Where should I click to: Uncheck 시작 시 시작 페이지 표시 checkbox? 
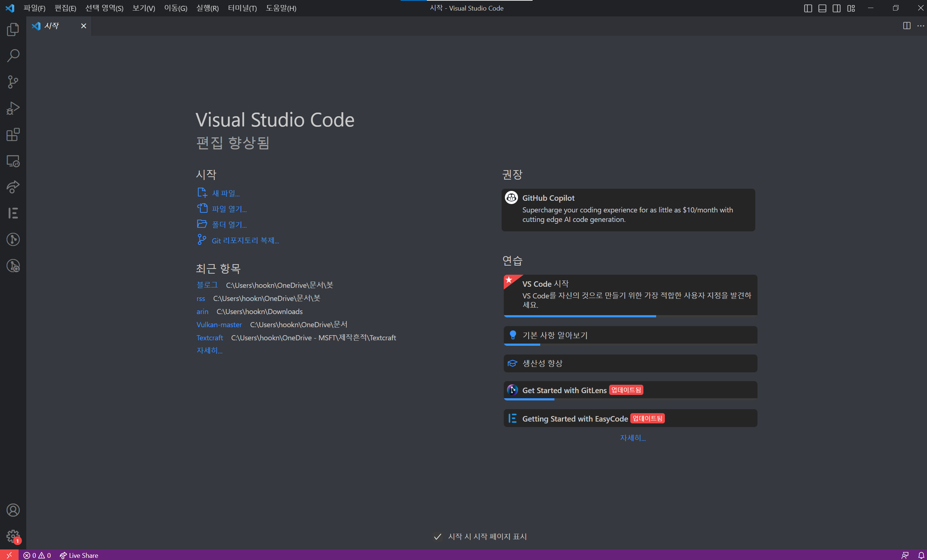[437, 536]
